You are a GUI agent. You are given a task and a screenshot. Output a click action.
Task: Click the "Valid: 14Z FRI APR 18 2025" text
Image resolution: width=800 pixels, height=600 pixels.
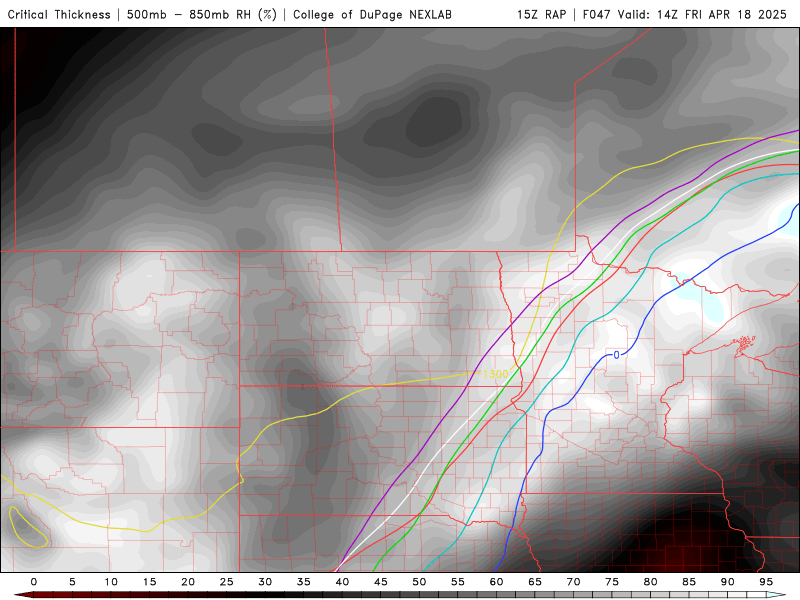(702, 14)
